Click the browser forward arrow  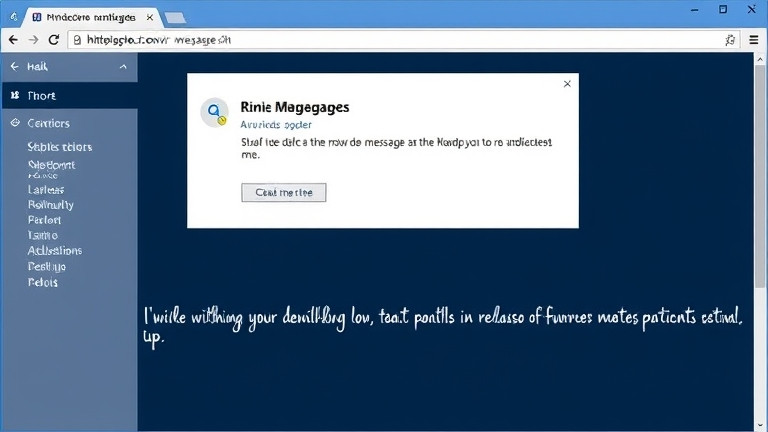(33, 40)
